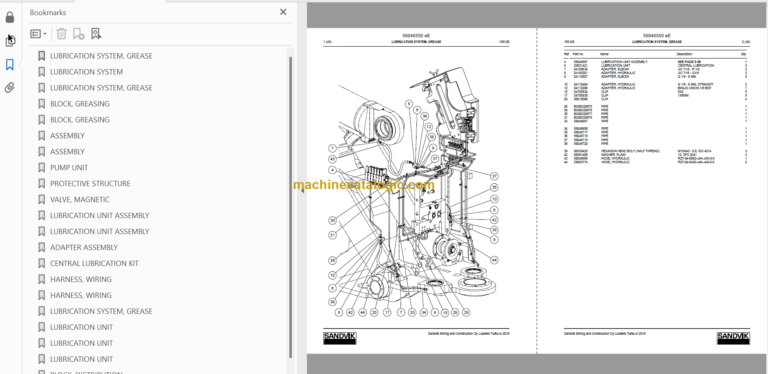Open the bookmark options dropdown menu
The image size is (768, 374).
click(39, 34)
